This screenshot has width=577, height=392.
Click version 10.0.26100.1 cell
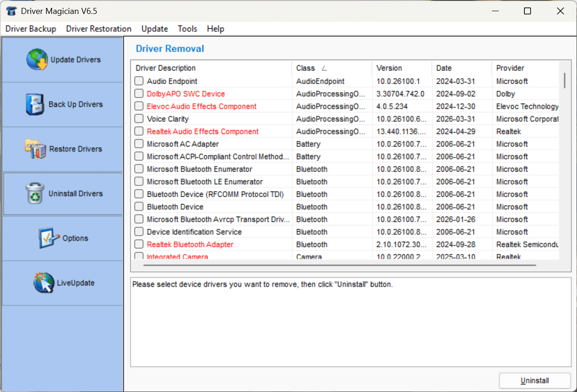(x=398, y=81)
